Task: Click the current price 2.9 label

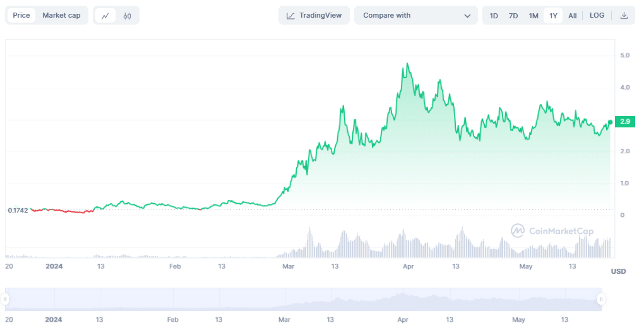Action: (x=624, y=121)
